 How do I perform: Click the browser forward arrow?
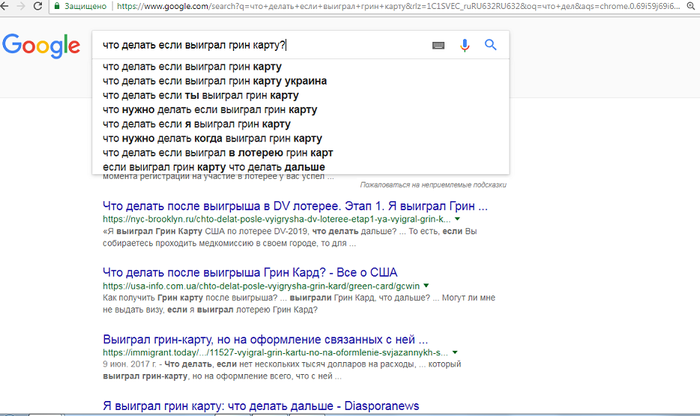pos(21,6)
